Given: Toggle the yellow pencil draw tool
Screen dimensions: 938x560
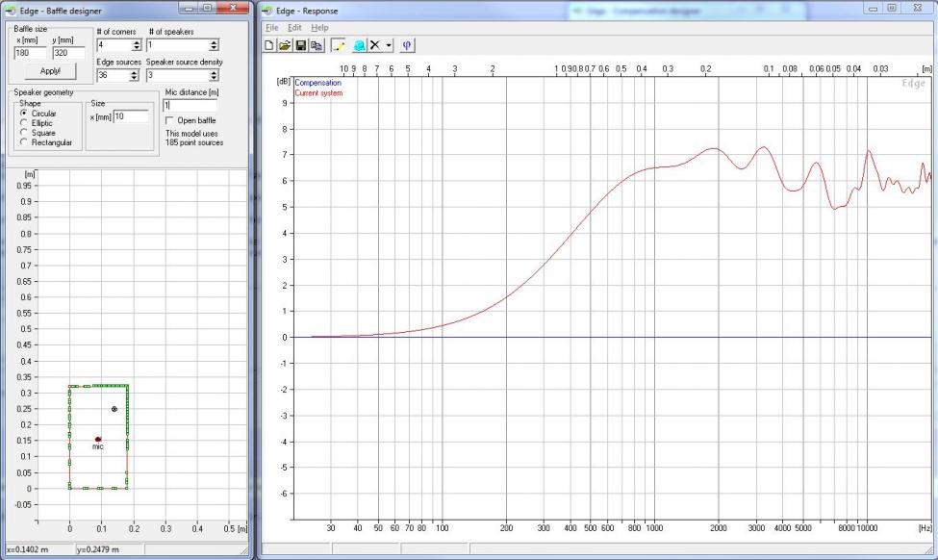Looking at the screenshot, I should 339,45.
